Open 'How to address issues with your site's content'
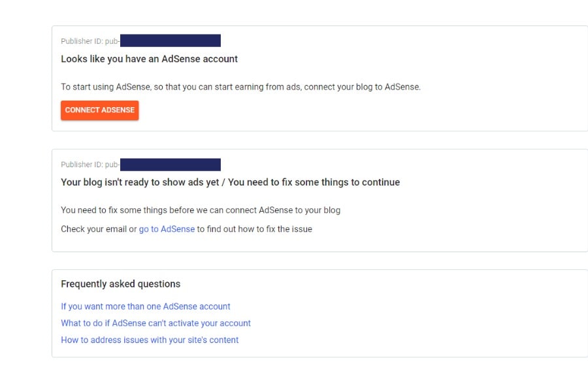The width and height of the screenshot is (588, 392). tap(150, 340)
